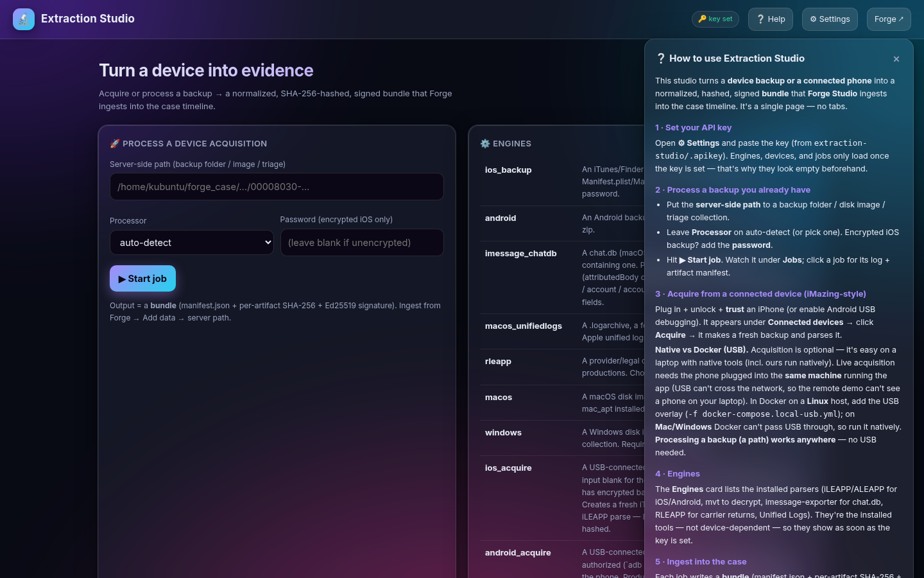Click the 'Extraction Studio' app name text
This screenshot has height=578, width=924.
point(88,19)
